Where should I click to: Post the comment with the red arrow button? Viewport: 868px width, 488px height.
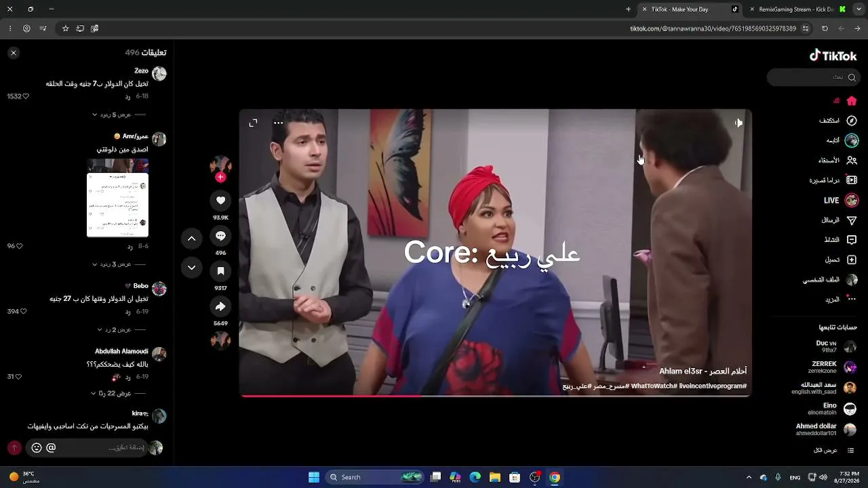click(14, 448)
